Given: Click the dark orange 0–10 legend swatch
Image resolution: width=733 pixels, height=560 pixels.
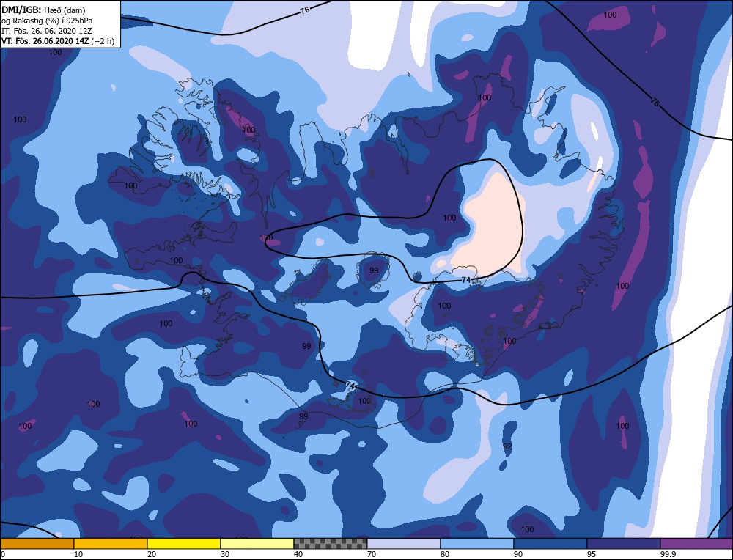Looking at the screenshot, I should click(37, 544).
